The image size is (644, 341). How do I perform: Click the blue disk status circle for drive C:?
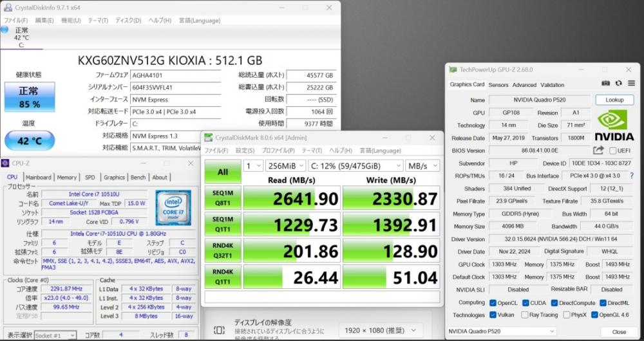coord(5,29)
